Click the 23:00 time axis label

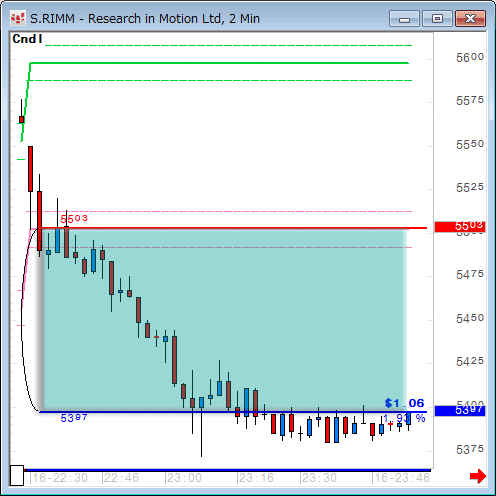coord(184,478)
